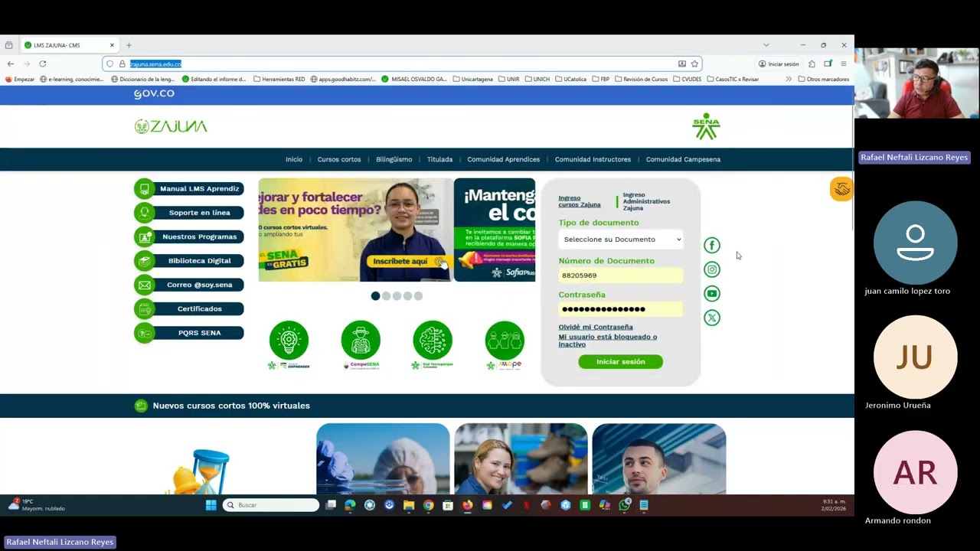
Task: Select the third carousel dot
Action: coord(397,296)
